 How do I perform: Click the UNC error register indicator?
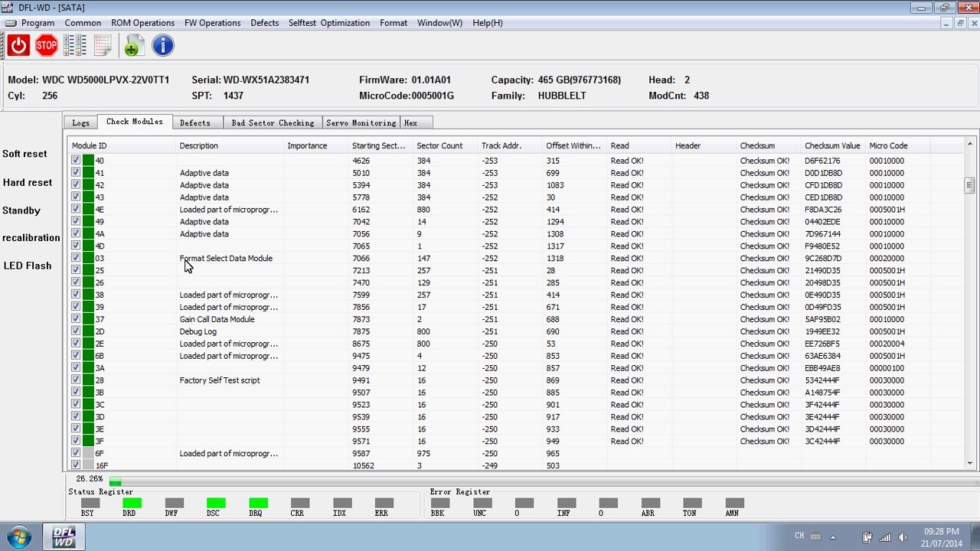pyautogui.click(x=482, y=503)
